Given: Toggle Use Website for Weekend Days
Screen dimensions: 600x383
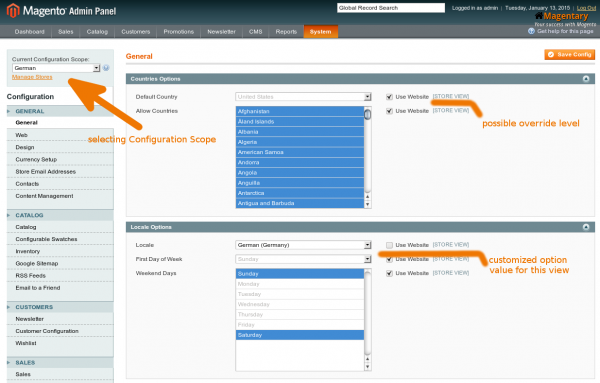Looking at the screenshot, I should 389,273.
